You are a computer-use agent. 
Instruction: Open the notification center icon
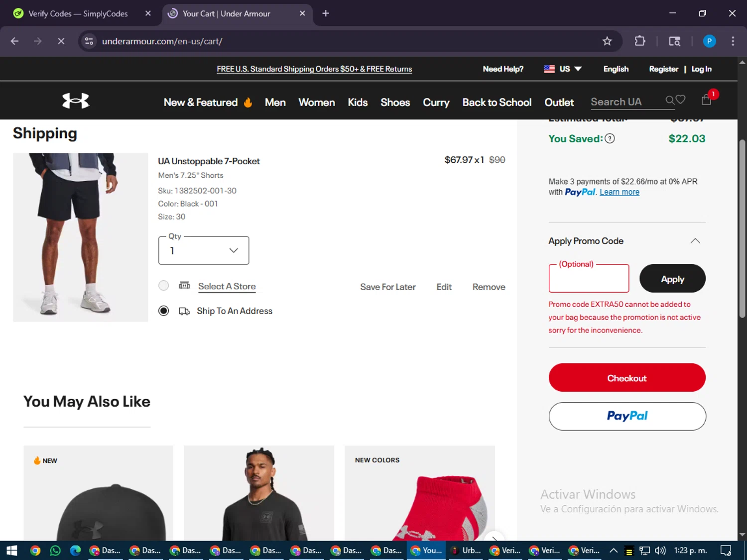pos(726,551)
